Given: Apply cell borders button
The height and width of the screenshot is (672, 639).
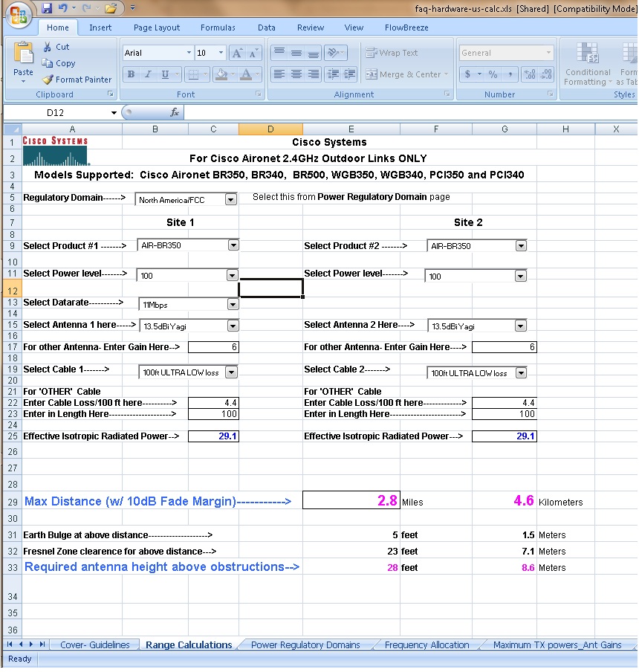Looking at the screenshot, I should pos(194,74).
